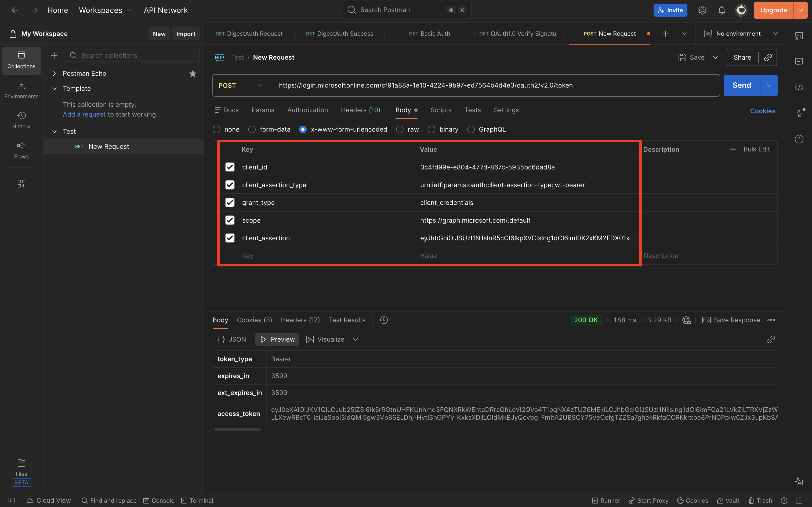Focus the Search Postman field

point(407,10)
